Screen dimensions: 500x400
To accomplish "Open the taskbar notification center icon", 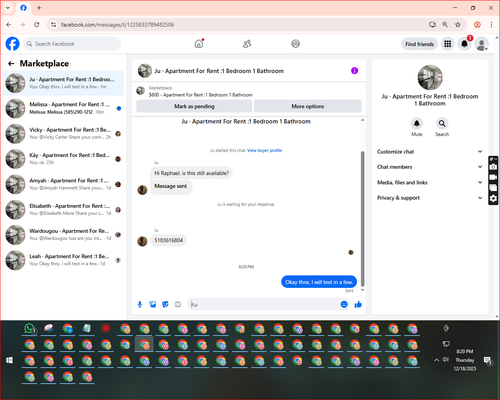I will click(x=488, y=361).
